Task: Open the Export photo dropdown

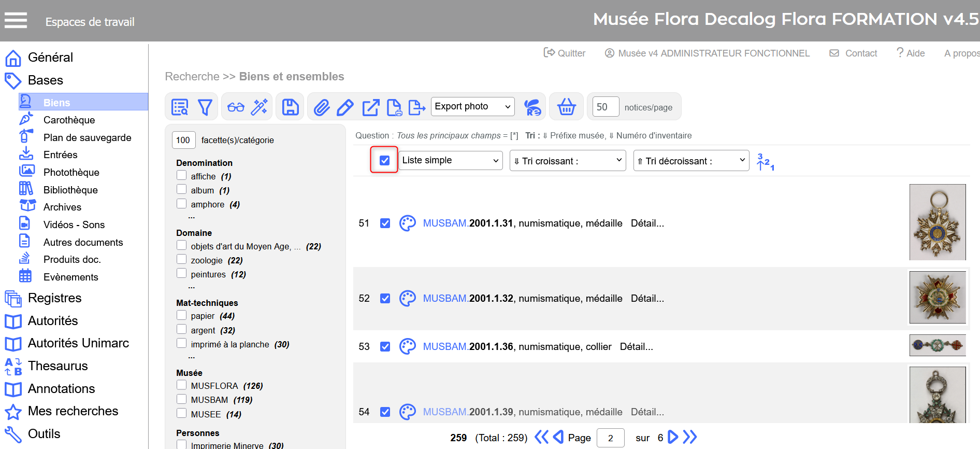Action: tap(472, 107)
